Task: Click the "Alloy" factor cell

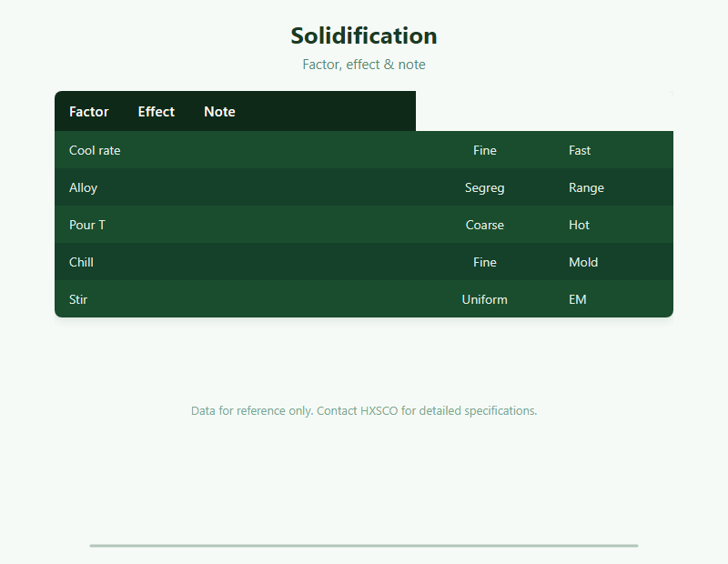Action: coord(83,187)
